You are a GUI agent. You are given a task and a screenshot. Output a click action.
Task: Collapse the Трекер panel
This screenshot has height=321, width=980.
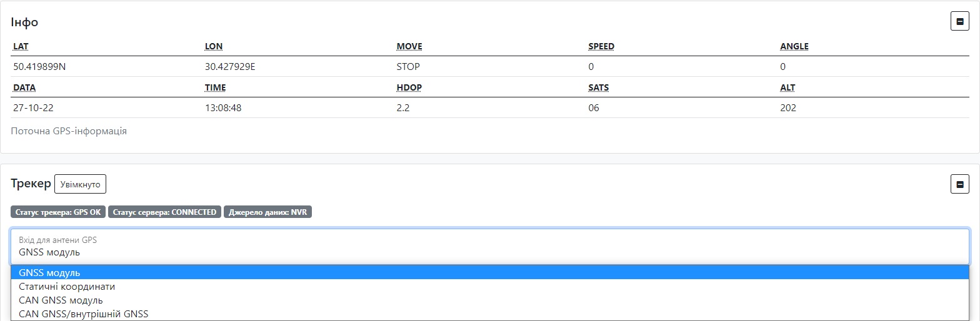959,184
